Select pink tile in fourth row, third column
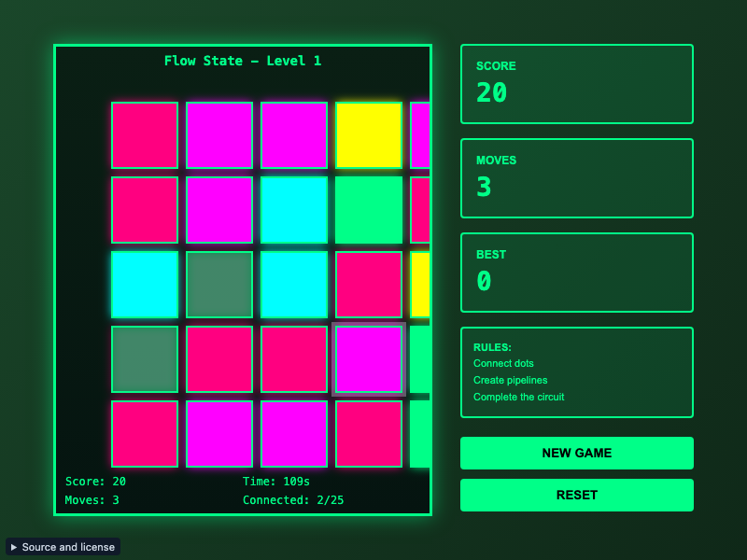 pyautogui.click(x=294, y=359)
